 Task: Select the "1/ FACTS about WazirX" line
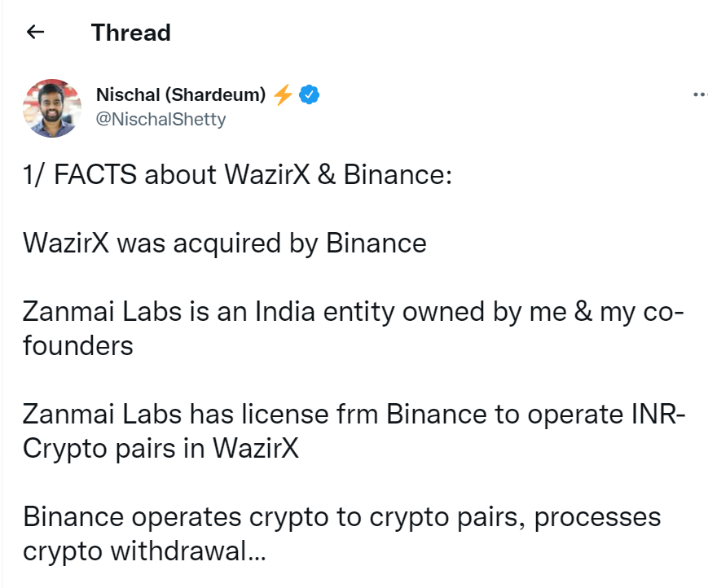(x=238, y=174)
